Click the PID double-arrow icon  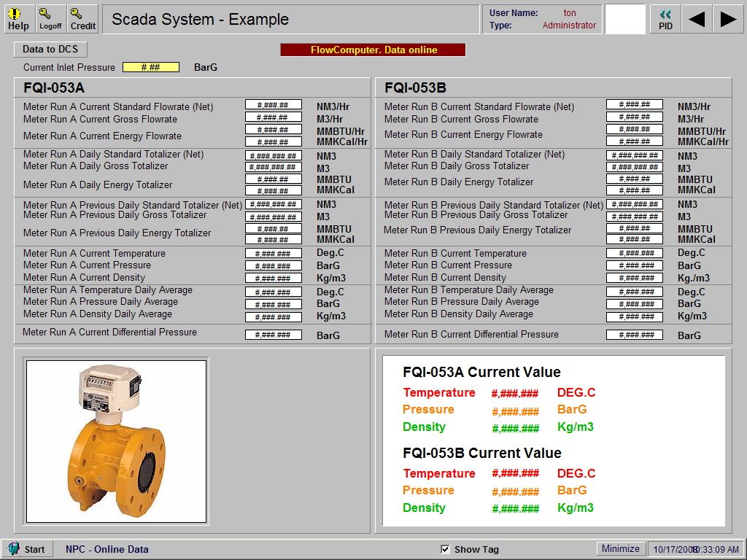664,17
